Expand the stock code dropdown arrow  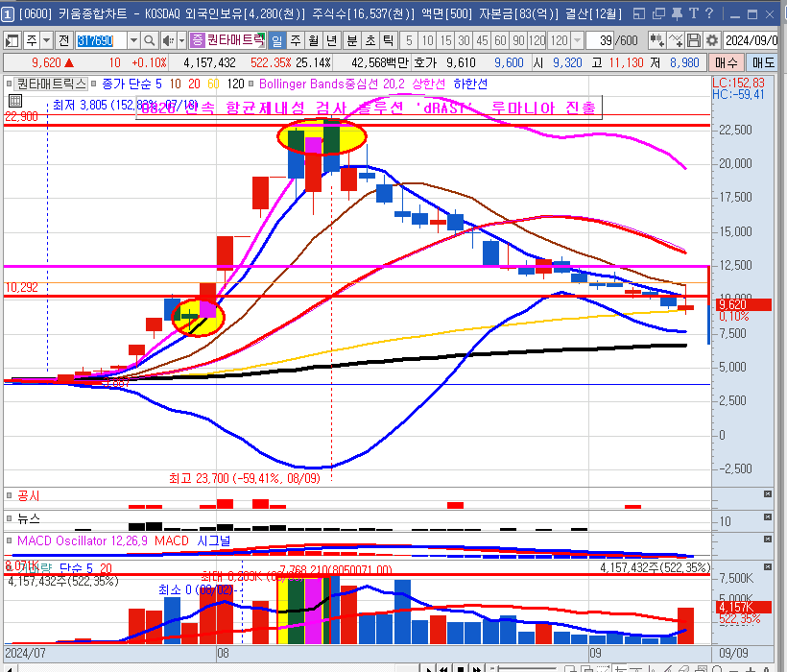(132, 40)
